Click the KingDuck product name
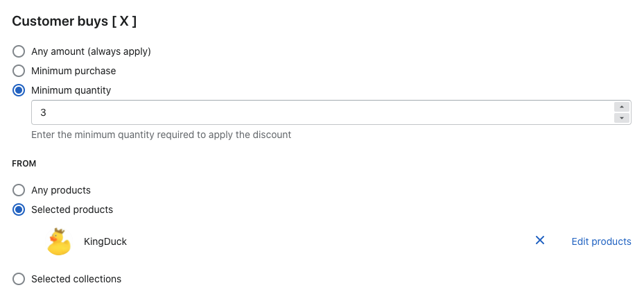Image resolution: width=644 pixels, height=299 pixels. click(x=105, y=241)
